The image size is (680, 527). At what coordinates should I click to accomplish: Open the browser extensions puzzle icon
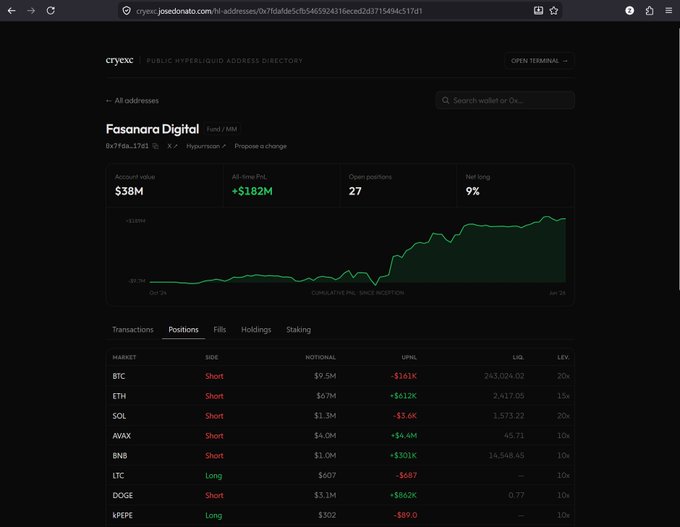click(x=649, y=11)
